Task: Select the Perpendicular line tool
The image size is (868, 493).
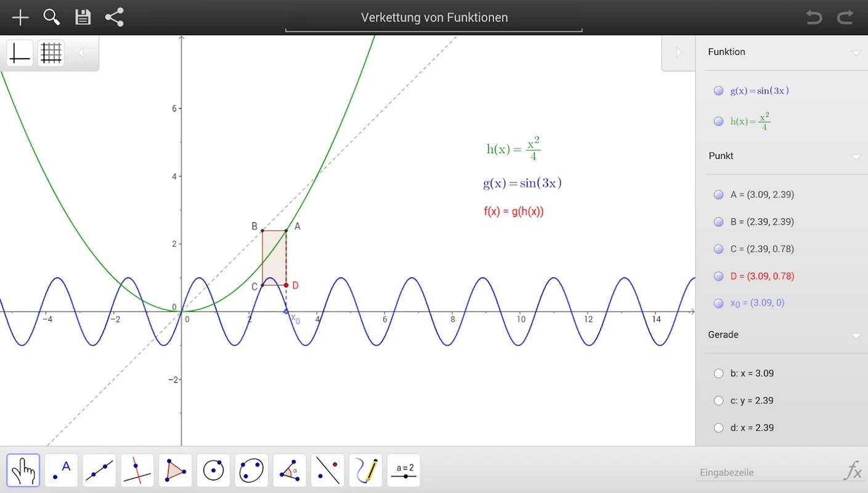Action: coord(137,471)
